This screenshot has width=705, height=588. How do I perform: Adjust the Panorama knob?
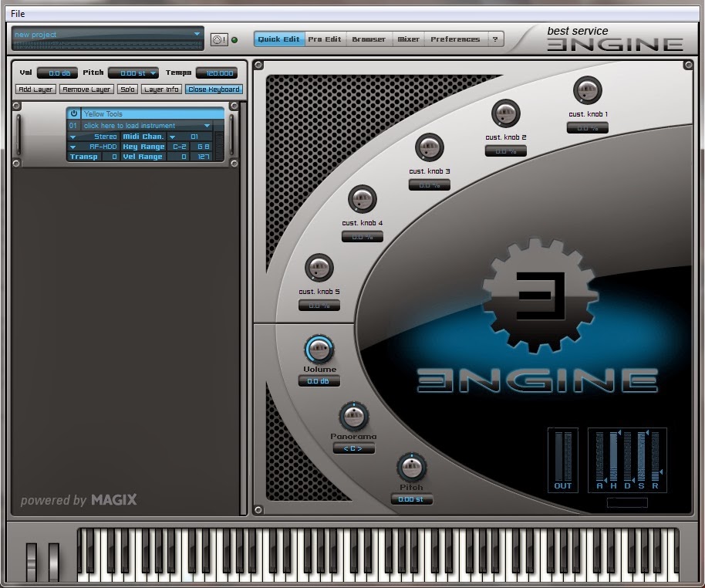click(x=353, y=417)
